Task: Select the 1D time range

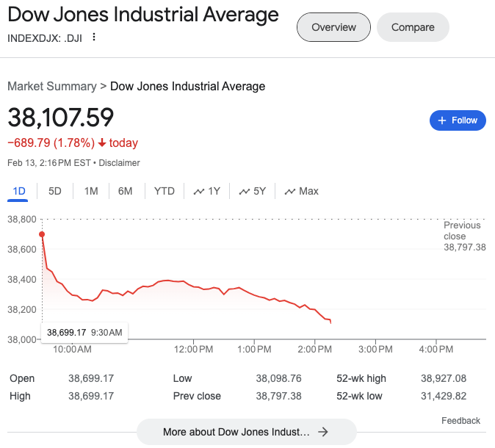Action: (19, 191)
